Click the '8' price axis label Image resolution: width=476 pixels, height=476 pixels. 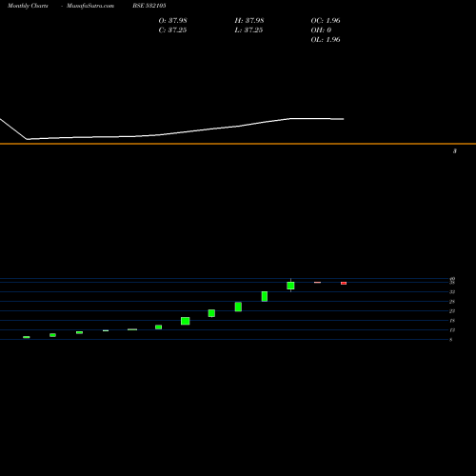[x=450, y=340]
